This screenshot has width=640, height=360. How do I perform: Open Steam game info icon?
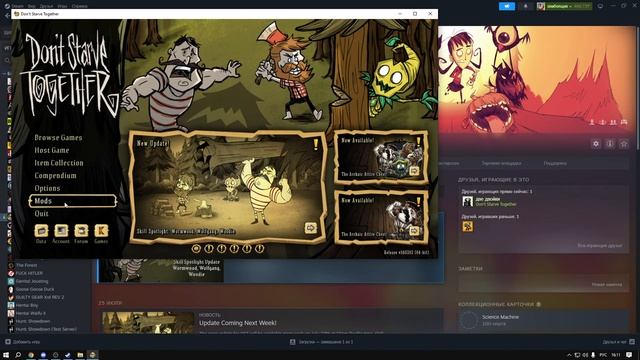click(x=610, y=144)
